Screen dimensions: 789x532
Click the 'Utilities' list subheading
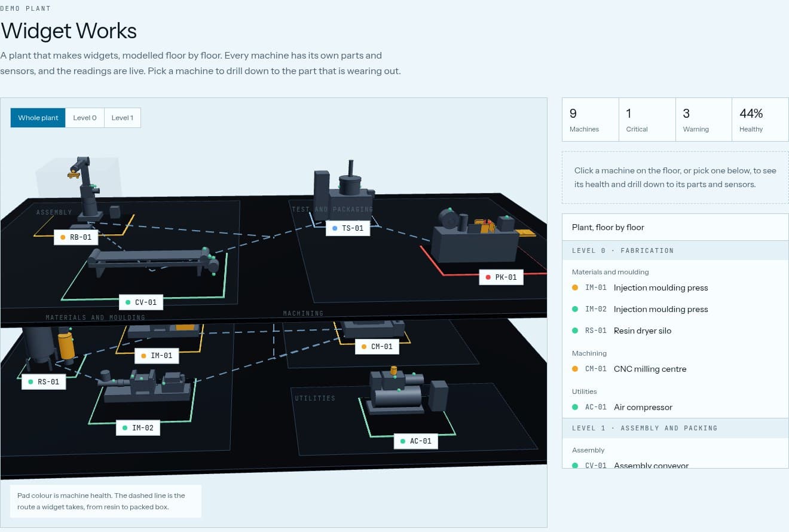click(585, 392)
